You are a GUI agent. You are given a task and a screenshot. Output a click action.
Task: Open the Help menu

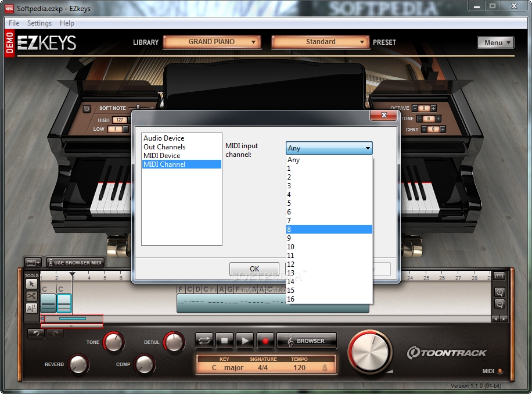click(67, 23)
